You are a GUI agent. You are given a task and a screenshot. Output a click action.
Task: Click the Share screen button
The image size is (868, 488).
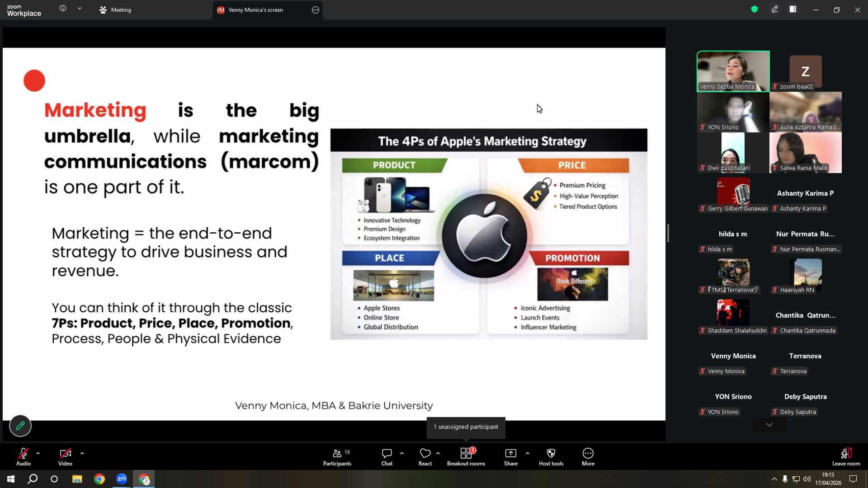(511, 457)
